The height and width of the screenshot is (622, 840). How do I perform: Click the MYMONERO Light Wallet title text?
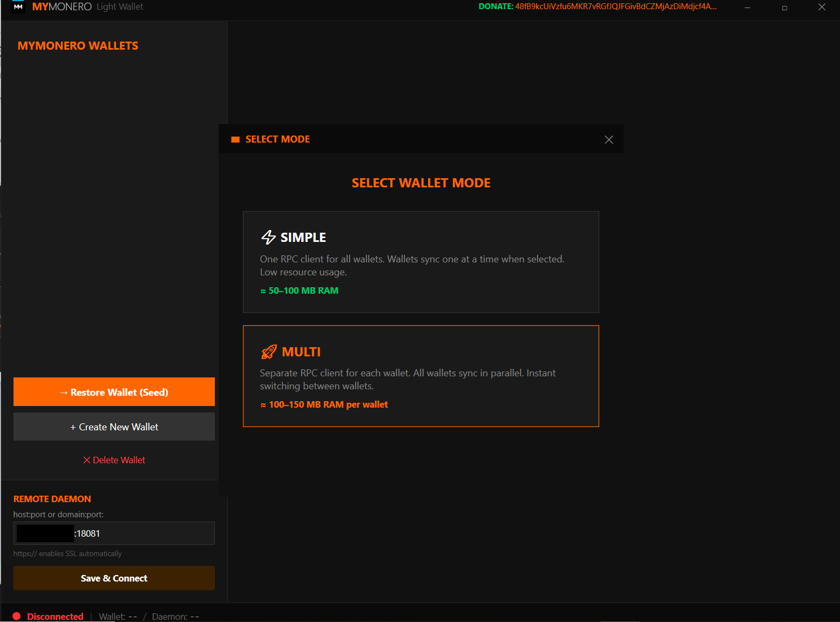click(87, 7)
